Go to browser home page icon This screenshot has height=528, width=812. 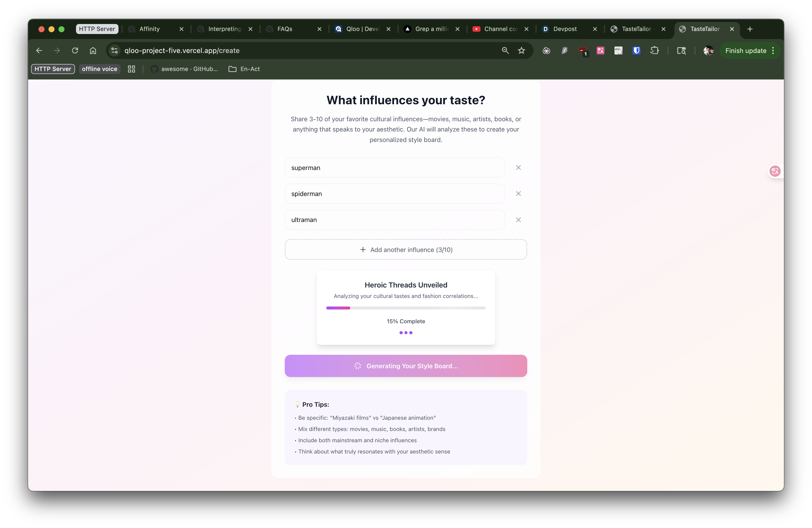93,50
